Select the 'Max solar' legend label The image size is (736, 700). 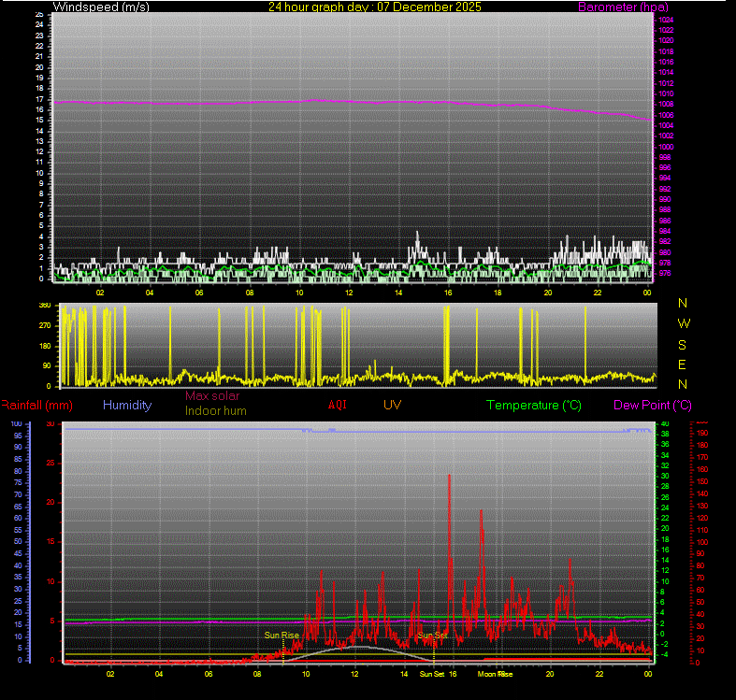(212, 395)
